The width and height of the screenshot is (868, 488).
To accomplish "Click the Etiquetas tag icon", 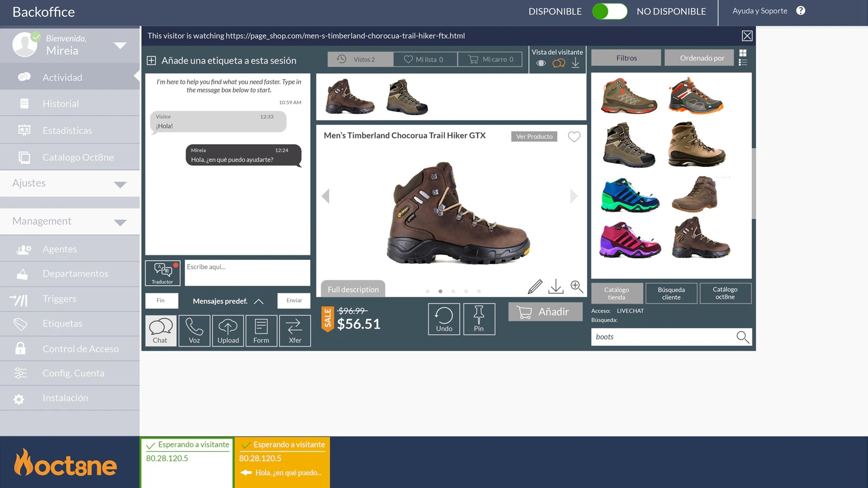I will click(x=20, y=324).
